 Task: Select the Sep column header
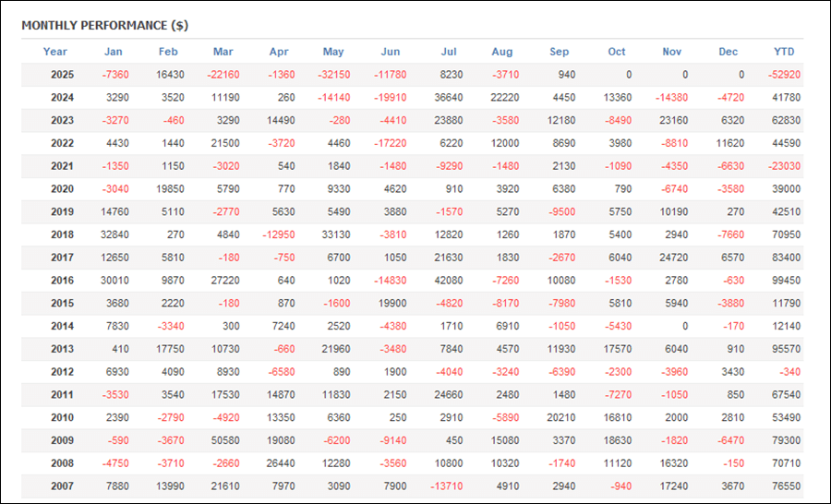pos(560,52)
